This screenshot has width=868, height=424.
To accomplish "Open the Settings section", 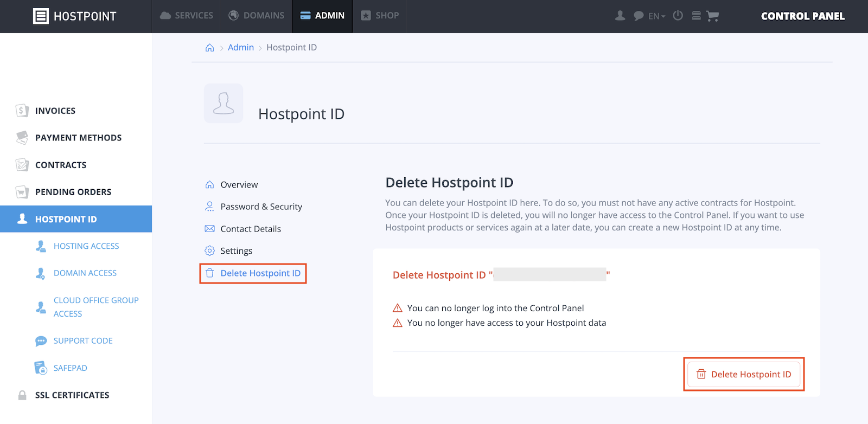I will click(236, 251).
